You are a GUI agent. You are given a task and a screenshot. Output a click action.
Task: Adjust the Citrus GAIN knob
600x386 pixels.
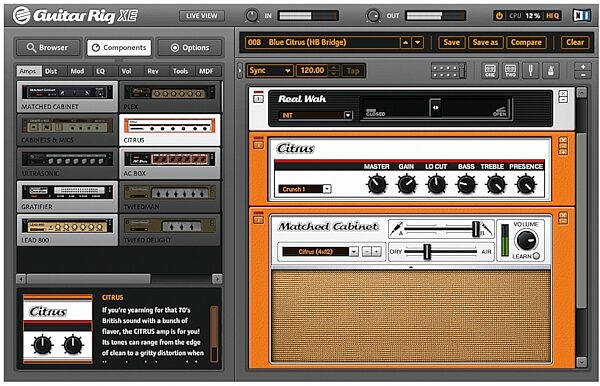click(407, 184)
